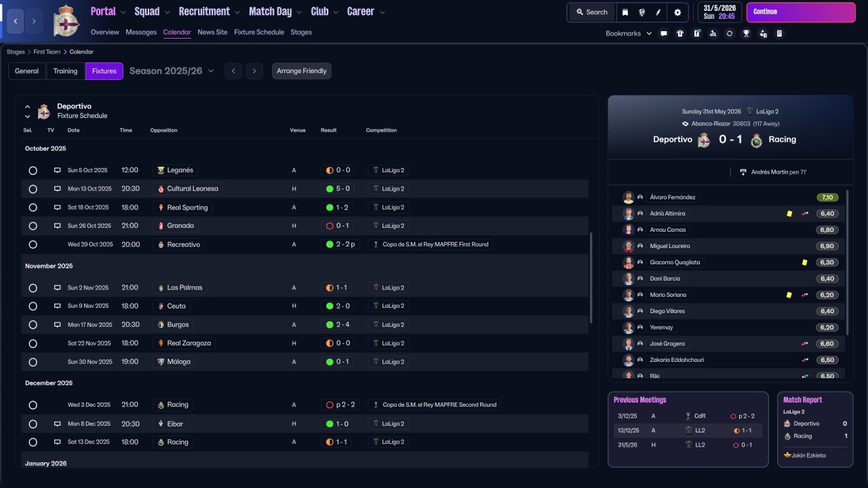Switch to the Training tab
The image size is (868, 488).
point(66,71)
